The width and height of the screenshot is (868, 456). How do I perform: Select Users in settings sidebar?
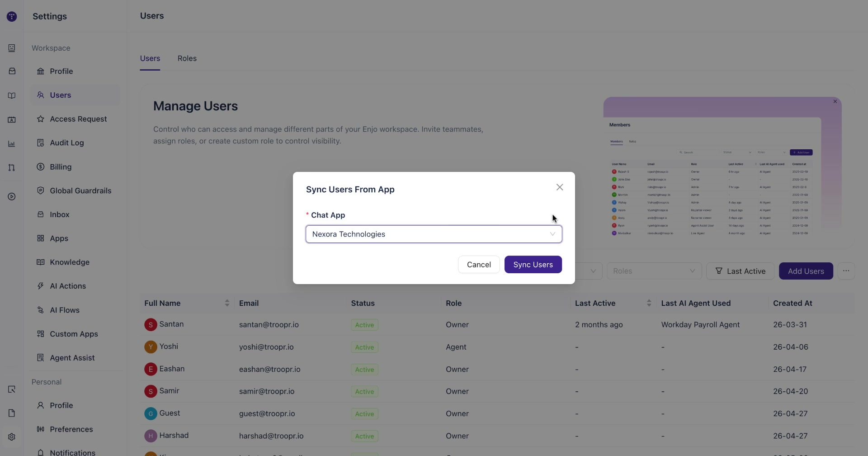[x=75, y=95]
